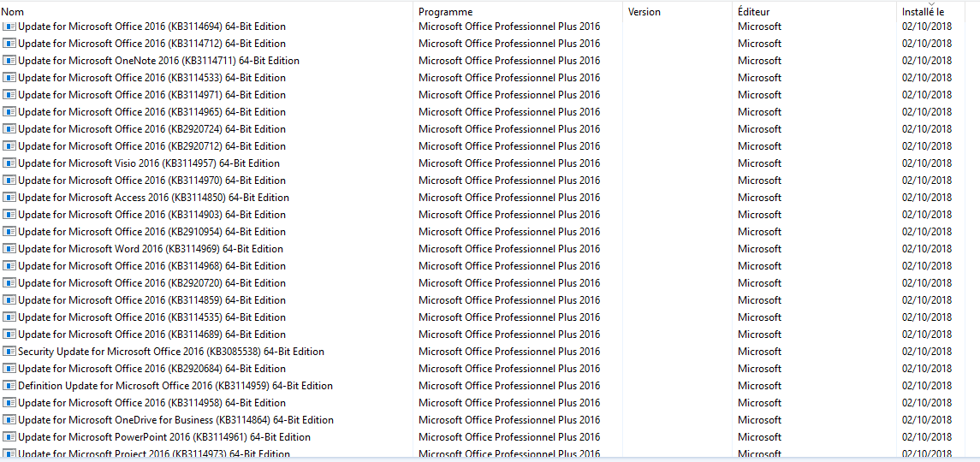Click the 02/10/2018 date in the KB2920684 row
Viewport: 980px width, 462px height.
click(x=927, y=368)
